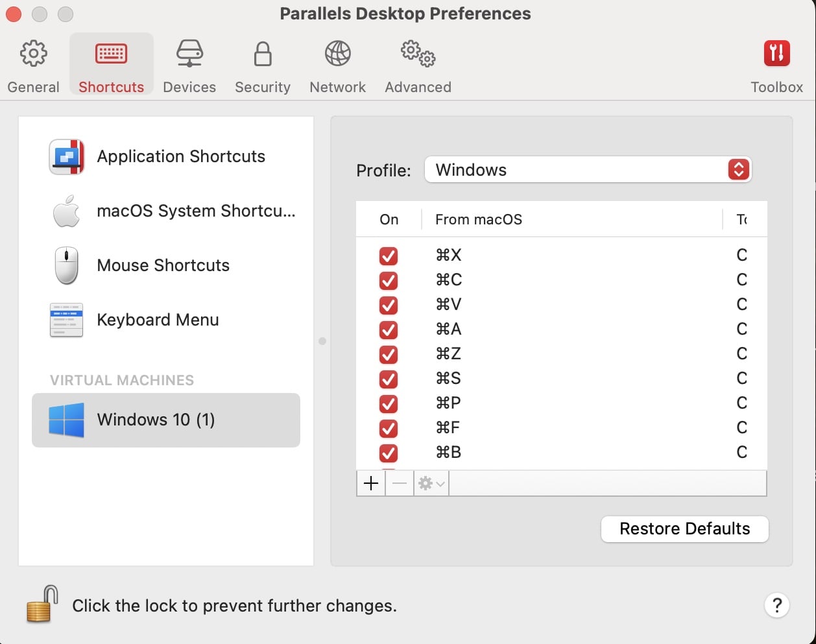The width and height of the screenshot is (816, 644).
Task: Open the Devices drive icon
Action: (189, 54)
